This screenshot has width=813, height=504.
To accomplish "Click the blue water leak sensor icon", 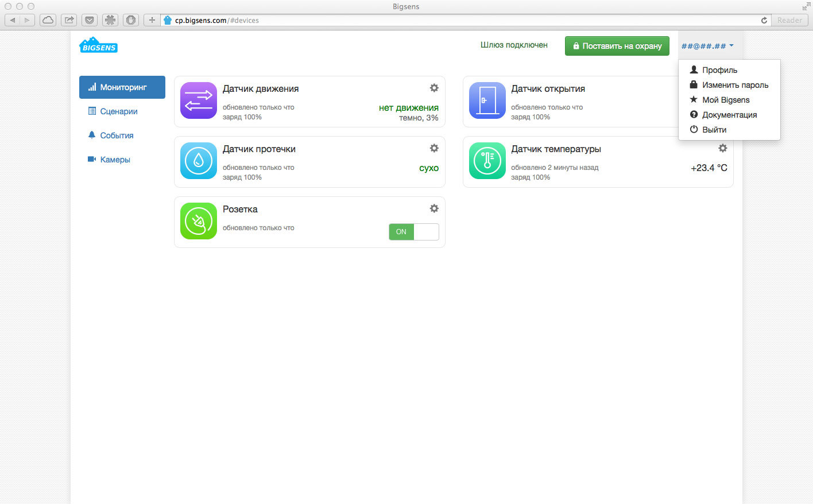I will coord(199,161).
